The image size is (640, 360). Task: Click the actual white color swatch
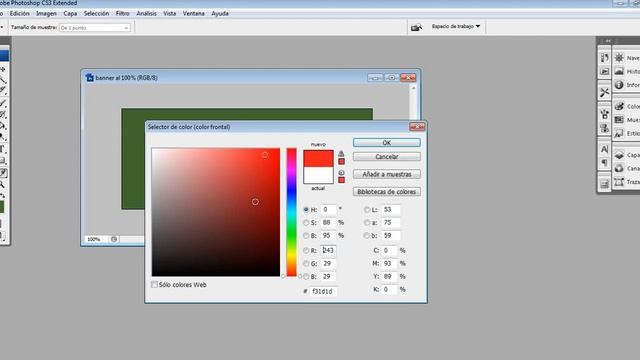pyautogui.click(x=318, y=175)
